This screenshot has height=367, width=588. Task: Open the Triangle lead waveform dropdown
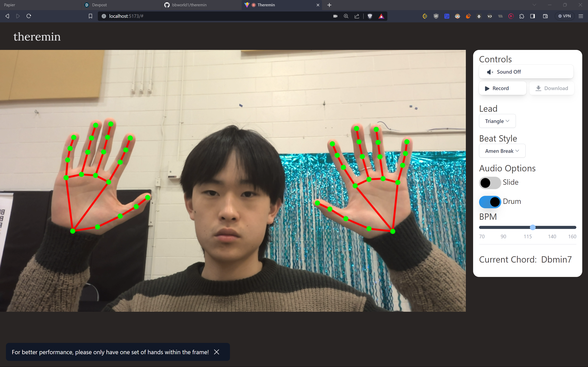point(497,121)
